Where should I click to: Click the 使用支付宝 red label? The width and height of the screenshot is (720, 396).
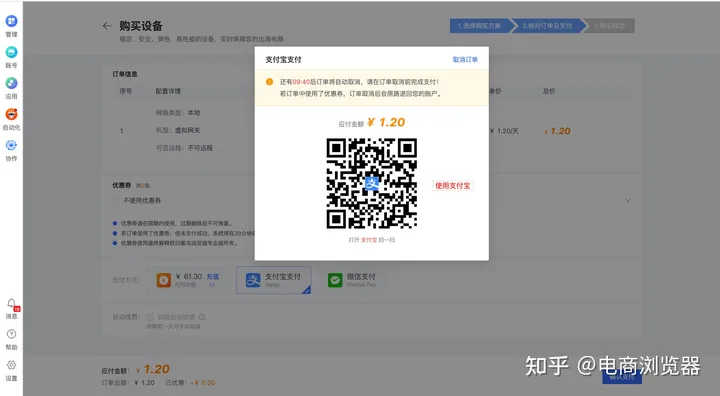tap(453, 186)
